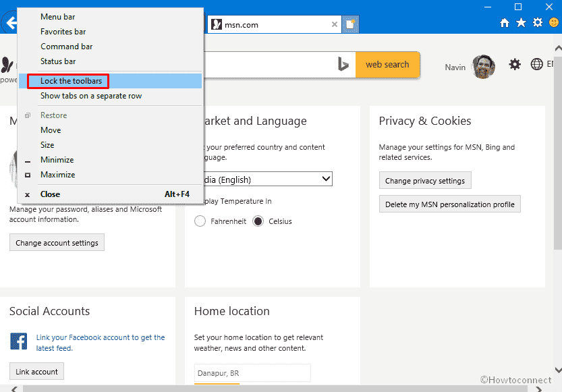Choose Close from the context menu
Viewport: 562px width, 392px height.
[110, 194]
